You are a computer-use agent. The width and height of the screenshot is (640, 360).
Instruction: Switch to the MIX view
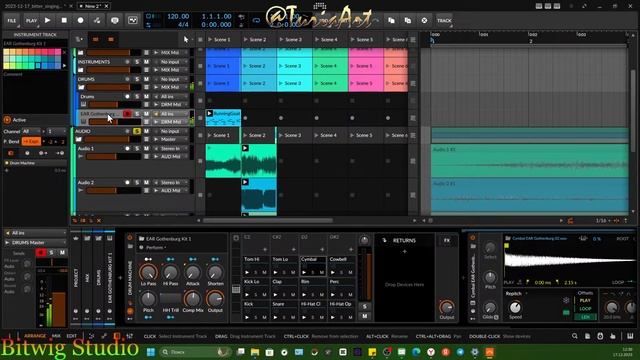pos(56,336)
